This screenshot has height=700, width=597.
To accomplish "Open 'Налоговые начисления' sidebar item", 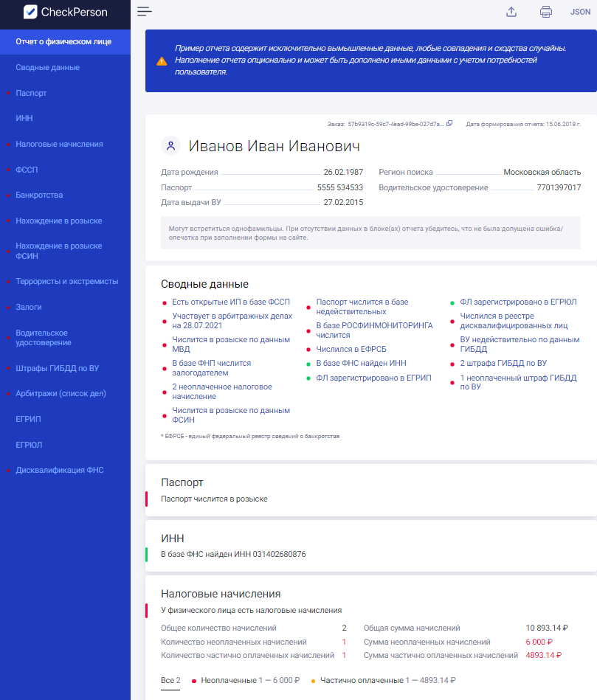I will point(59,144).
